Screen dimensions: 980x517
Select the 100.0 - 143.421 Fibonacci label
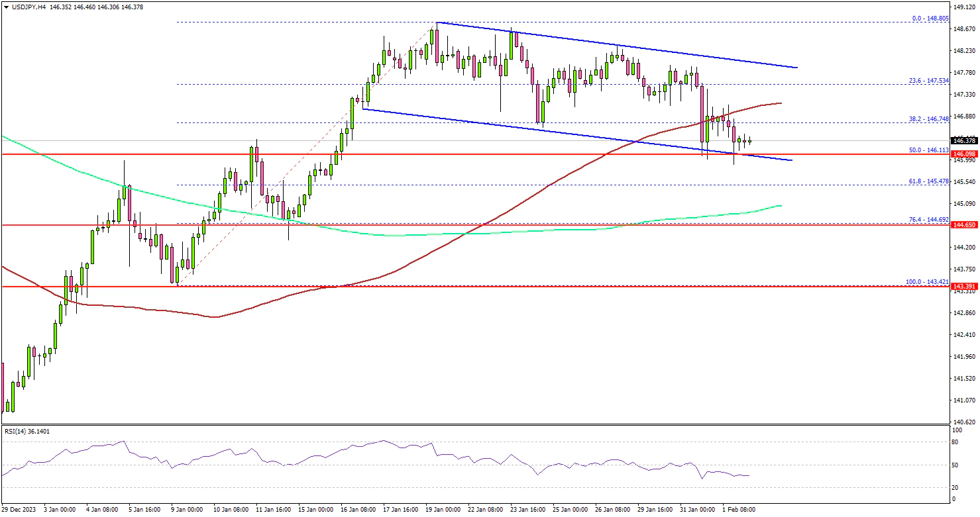tap(926, 281)
